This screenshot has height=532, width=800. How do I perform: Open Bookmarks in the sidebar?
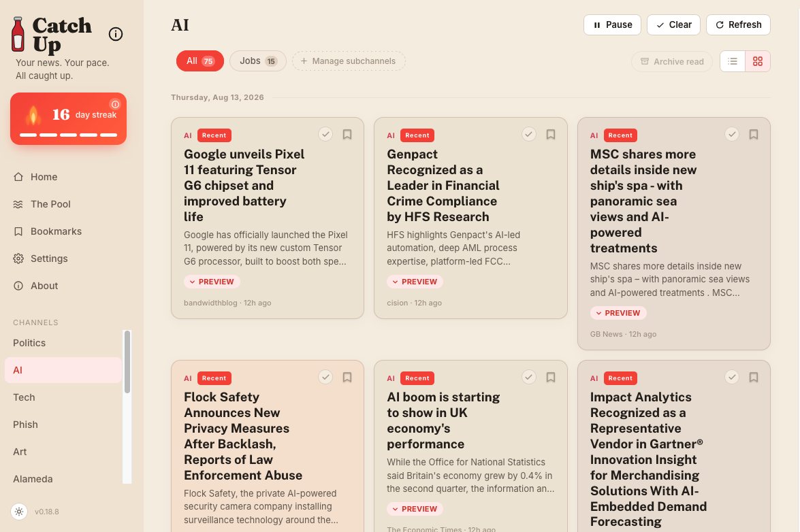(63, 231)
